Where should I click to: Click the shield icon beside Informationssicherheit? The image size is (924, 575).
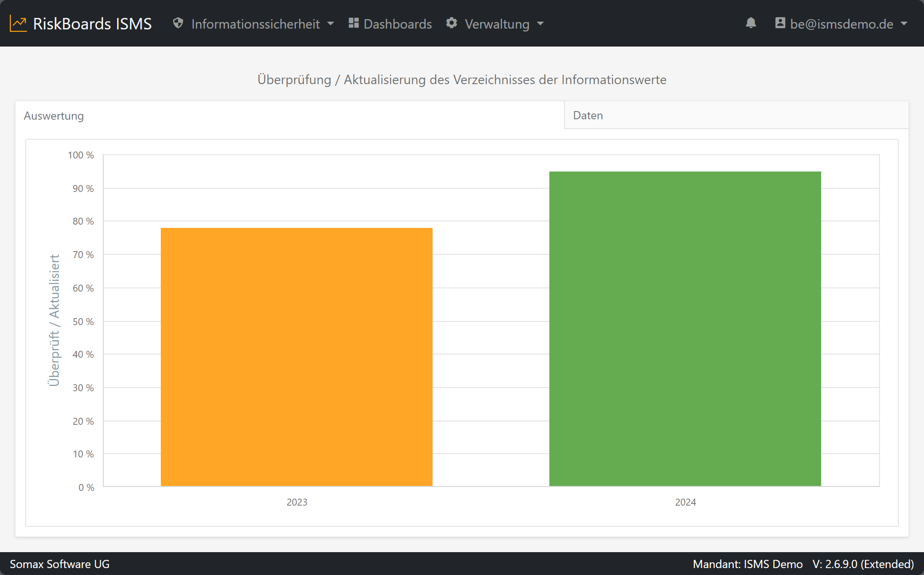pyautogui.click(x=178, y=23)
